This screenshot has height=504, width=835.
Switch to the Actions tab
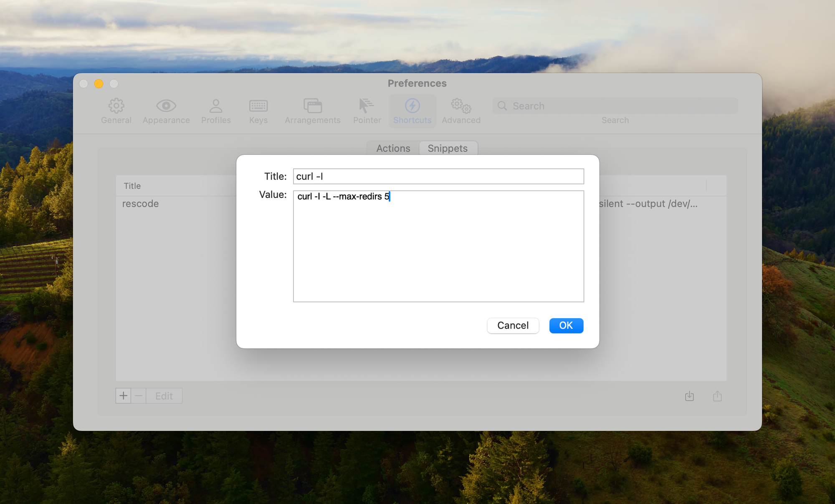(394, 148)
